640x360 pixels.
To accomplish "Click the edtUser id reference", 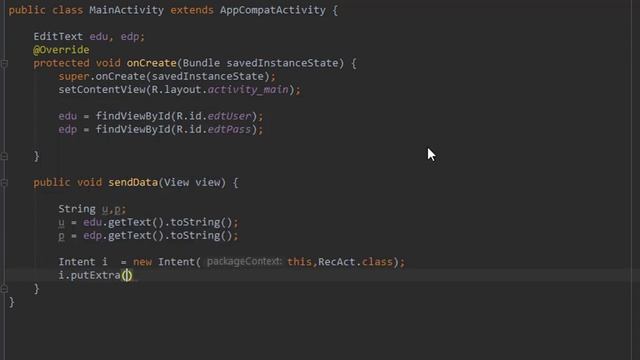I will pyautogui.click(x=229, y=116).
